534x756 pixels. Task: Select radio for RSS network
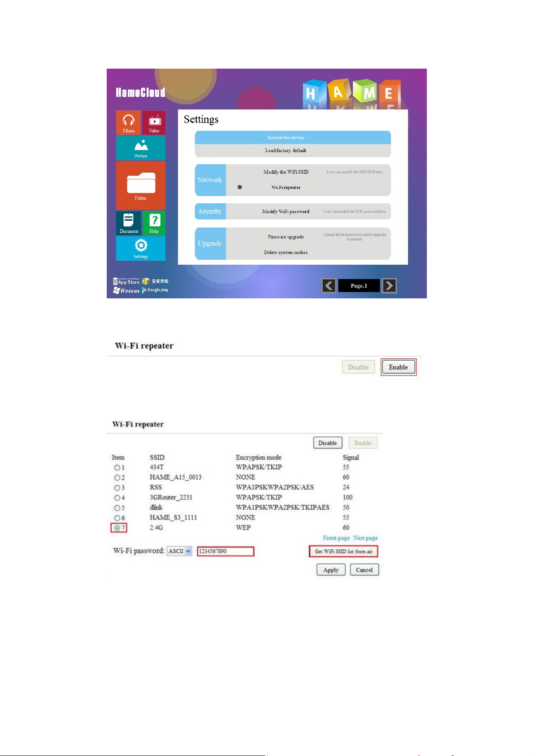pyautogui.click(x=117, y=488)
